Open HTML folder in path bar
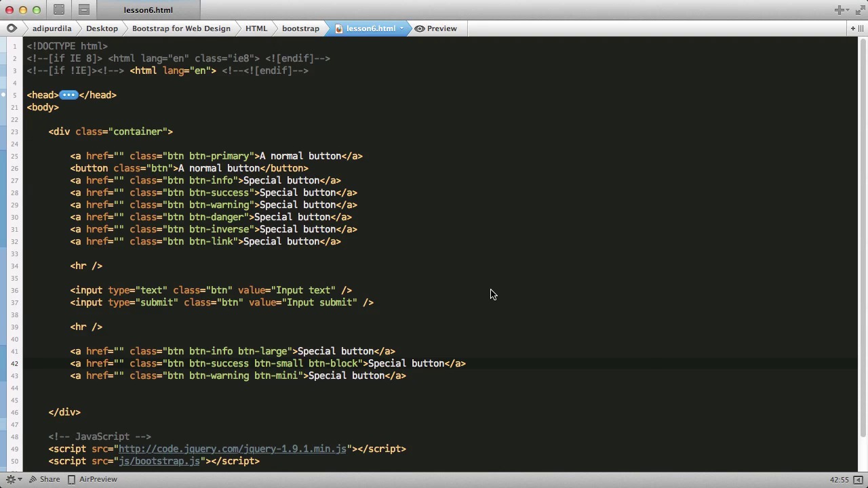The image size is (868, 488). point(256,28)
